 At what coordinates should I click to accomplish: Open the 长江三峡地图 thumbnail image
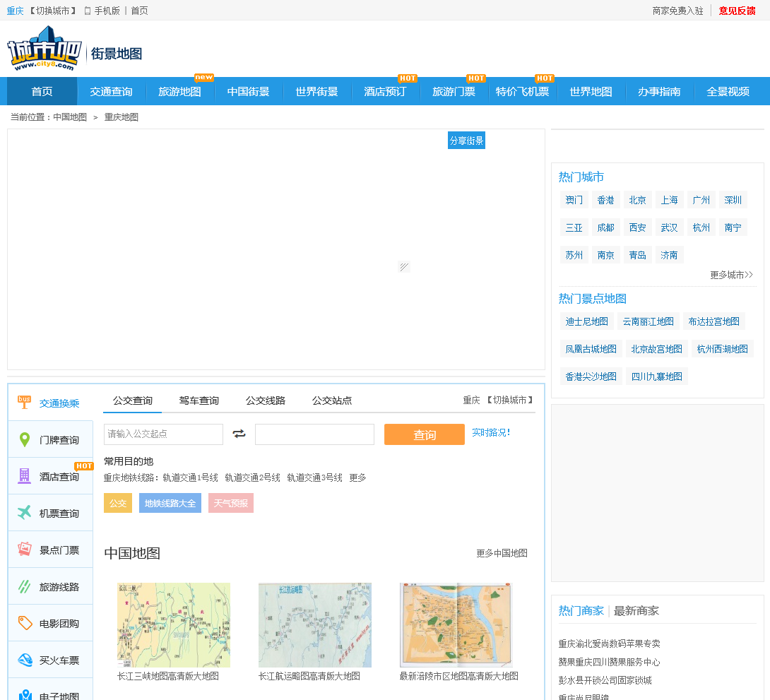[x=173, y=624]
